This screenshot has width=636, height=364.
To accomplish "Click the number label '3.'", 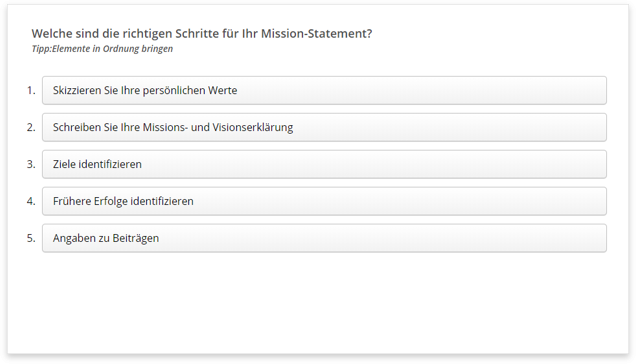I will [31, 164].
